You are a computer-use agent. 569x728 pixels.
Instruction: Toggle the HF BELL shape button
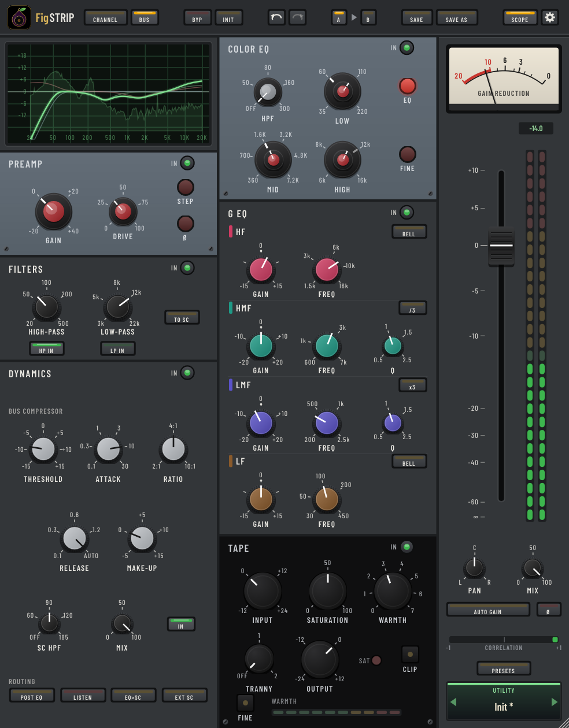tap(409, 232)
